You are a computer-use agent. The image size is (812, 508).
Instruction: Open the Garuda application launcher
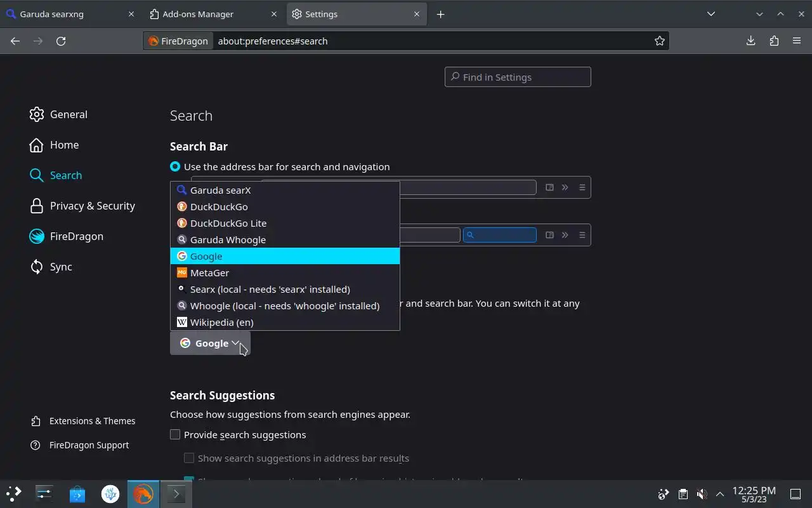(14, 493)
